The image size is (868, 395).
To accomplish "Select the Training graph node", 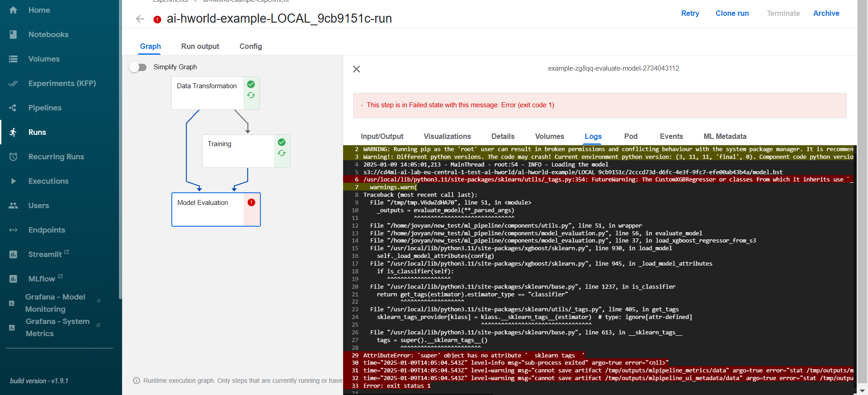I will pos(246,151).
